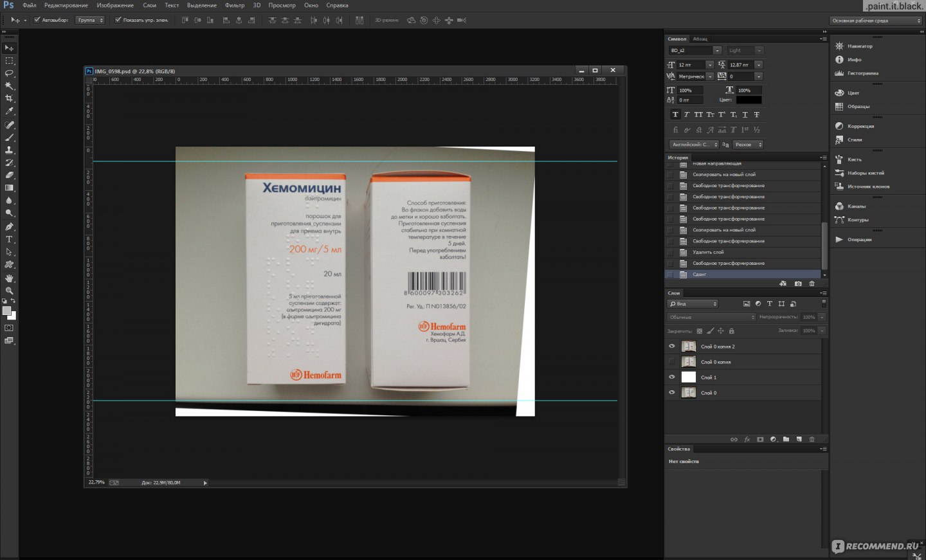Screen dimensions: 926x560
Task: Select the Zoom tool
Action: (x=9, y=291)
